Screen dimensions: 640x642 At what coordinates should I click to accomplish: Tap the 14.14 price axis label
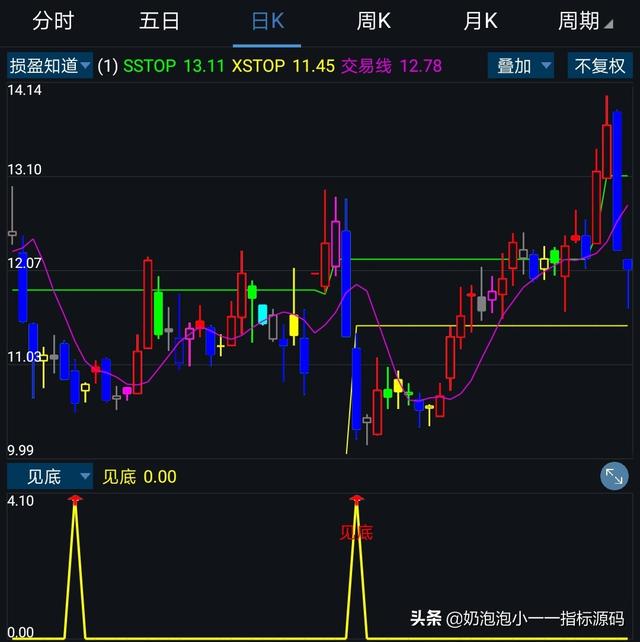point(25,90)
